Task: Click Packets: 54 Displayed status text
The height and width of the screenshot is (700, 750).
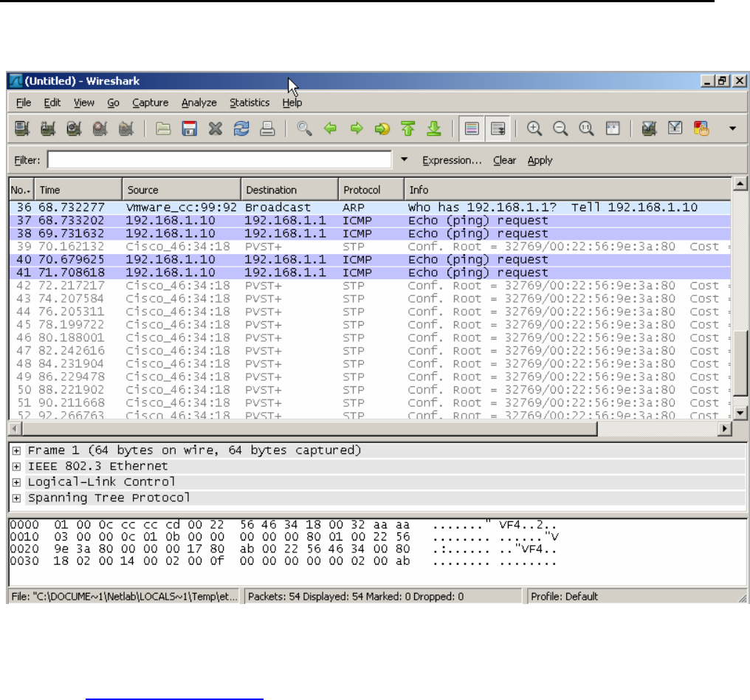Action: (x=356, y=597)
